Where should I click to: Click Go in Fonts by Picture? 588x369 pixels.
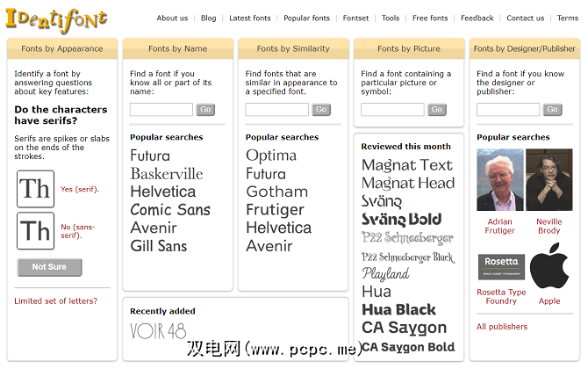pos(437,110)
